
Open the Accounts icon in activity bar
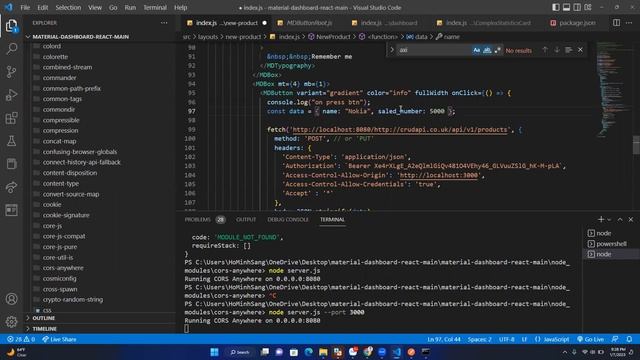[11, 299]
